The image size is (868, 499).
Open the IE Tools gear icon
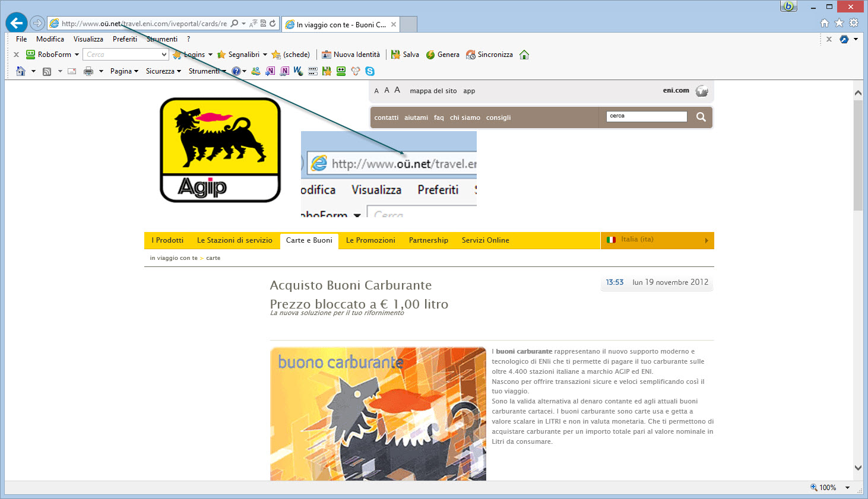(854, 23)
